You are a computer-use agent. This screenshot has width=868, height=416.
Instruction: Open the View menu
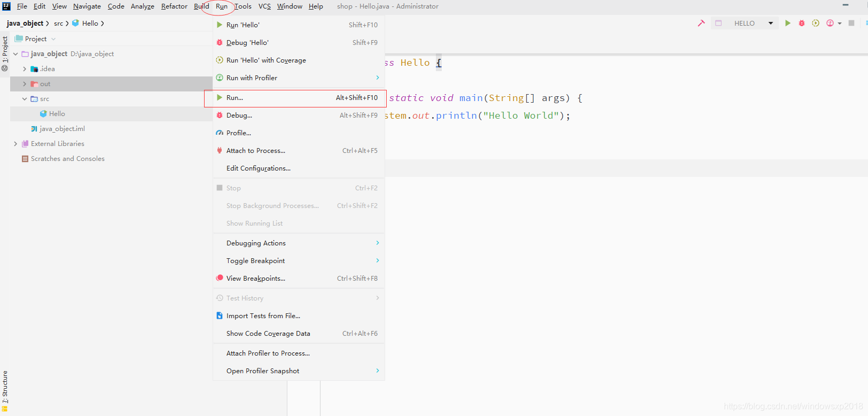click(59, 6)
